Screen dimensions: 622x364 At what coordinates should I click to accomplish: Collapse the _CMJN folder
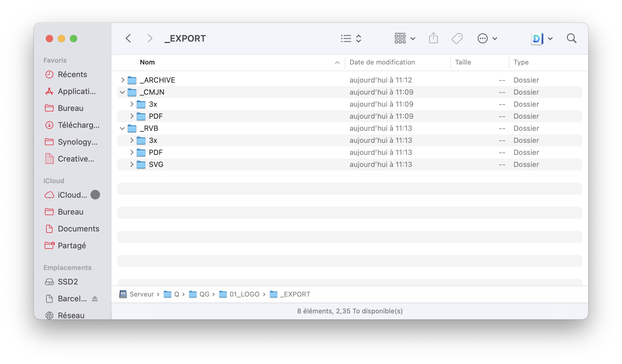[x=122, y=92]
